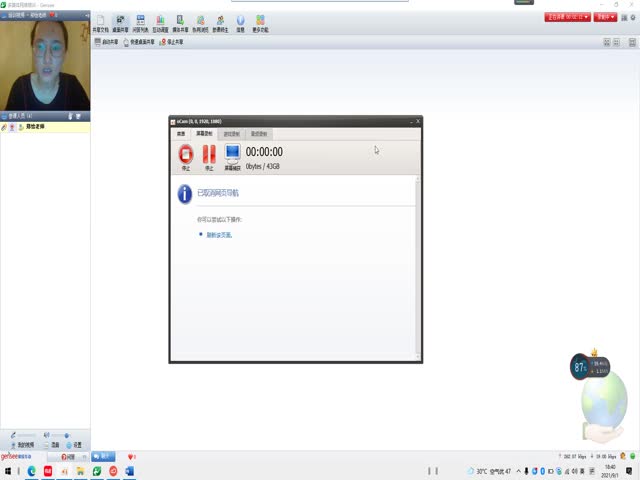Click the oCam screen capture monitor icon

(x=232, y=155)
